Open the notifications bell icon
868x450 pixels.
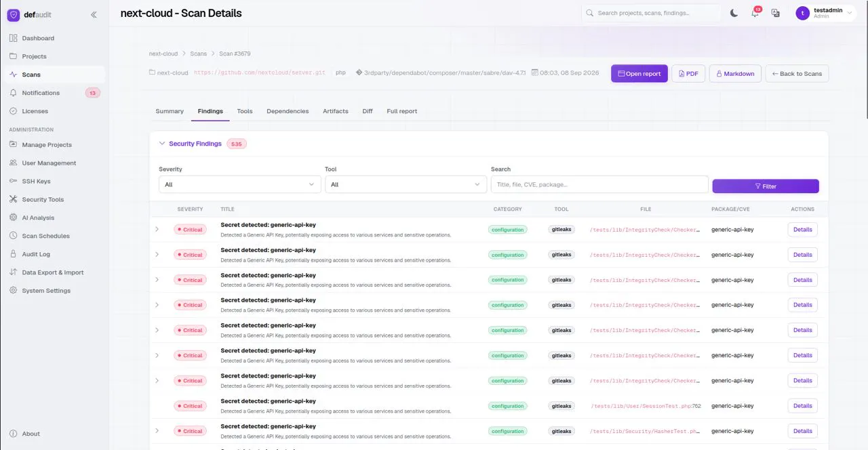coord(755,13)
